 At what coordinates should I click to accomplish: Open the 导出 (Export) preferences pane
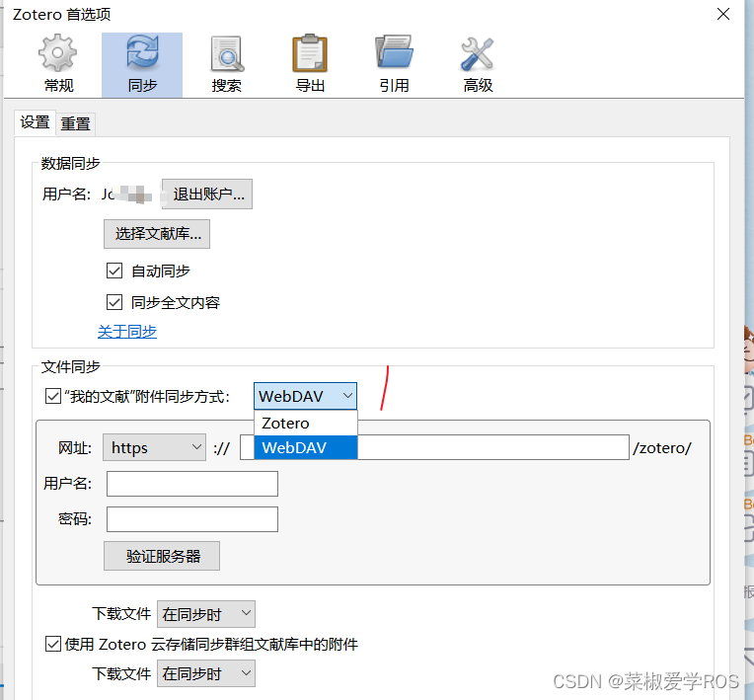(310, 64)
